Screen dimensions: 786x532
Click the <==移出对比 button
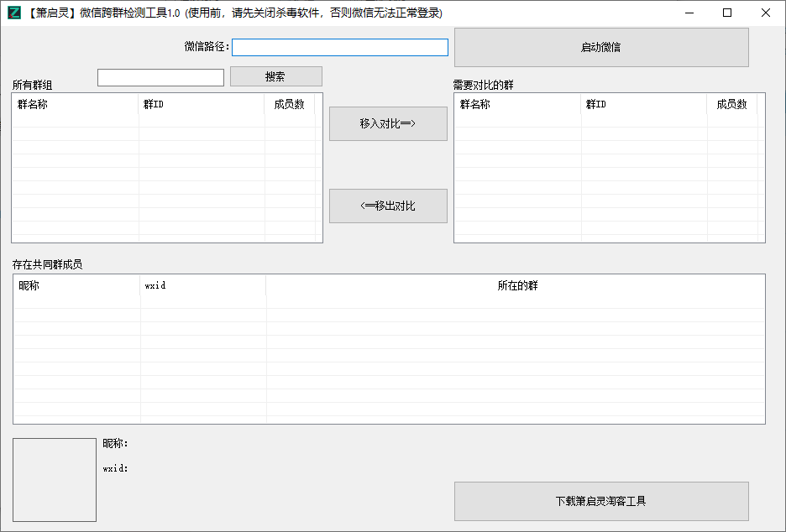tap(388, 206)
